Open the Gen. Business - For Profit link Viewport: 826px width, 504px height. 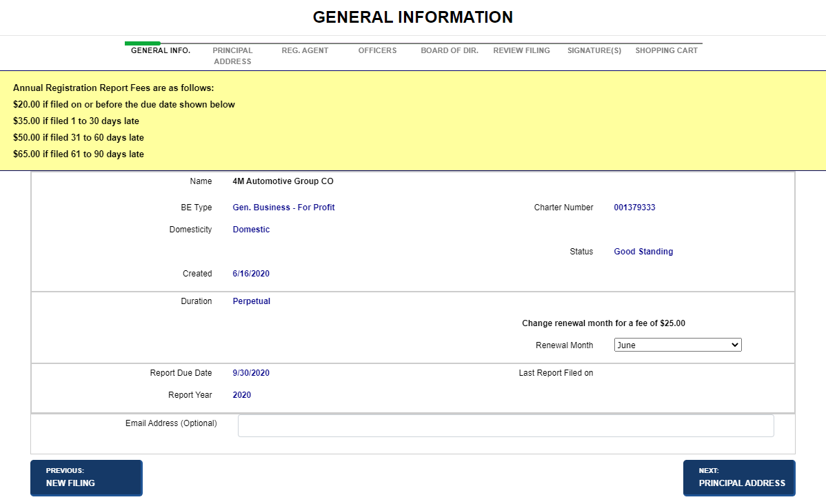point(283,207)
